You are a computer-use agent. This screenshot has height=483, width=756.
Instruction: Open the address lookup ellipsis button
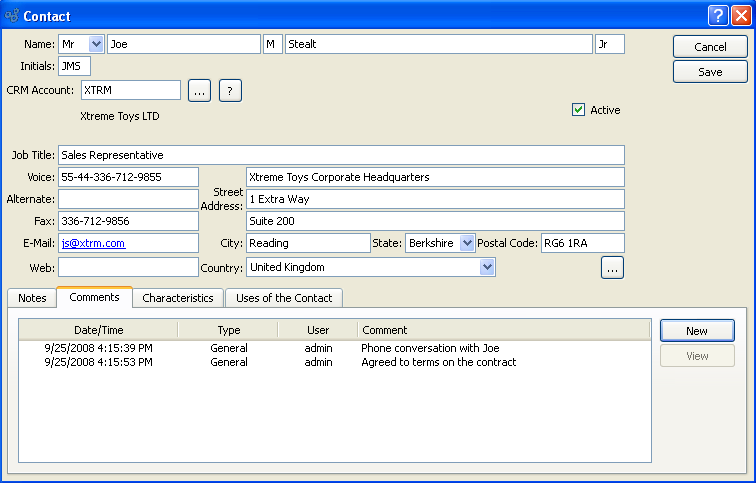point(612,268)
